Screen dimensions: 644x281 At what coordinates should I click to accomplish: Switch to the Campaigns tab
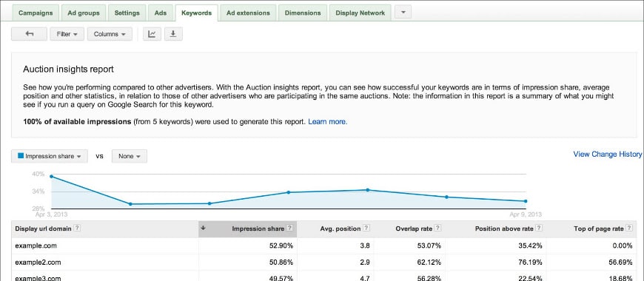click(x=36, y=13)
